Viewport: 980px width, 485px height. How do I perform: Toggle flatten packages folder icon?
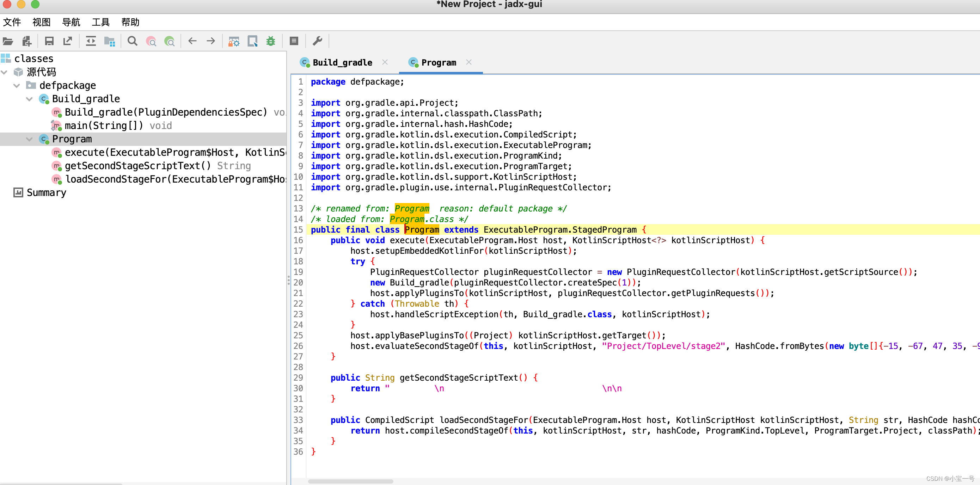pos(110,41)
